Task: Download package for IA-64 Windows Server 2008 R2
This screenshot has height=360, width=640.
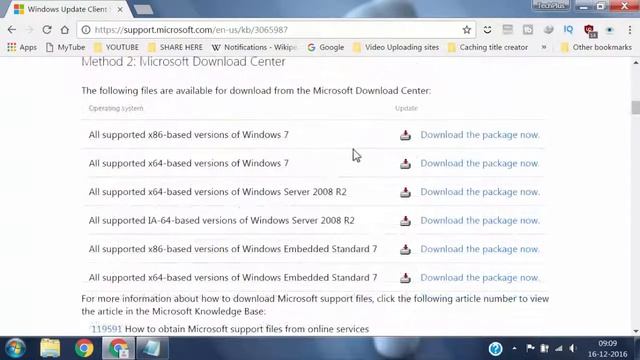Action: pyautogui.click(x=480, y=220)
